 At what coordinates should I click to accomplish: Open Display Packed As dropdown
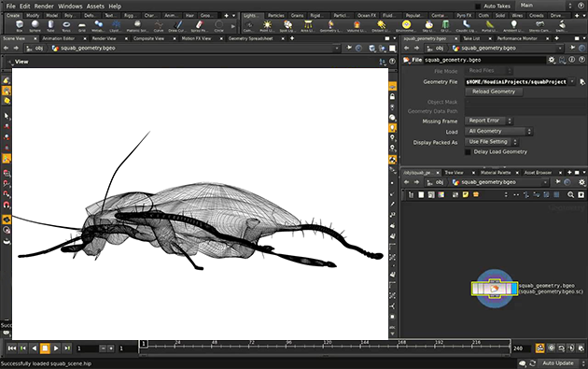pos(492,141)
